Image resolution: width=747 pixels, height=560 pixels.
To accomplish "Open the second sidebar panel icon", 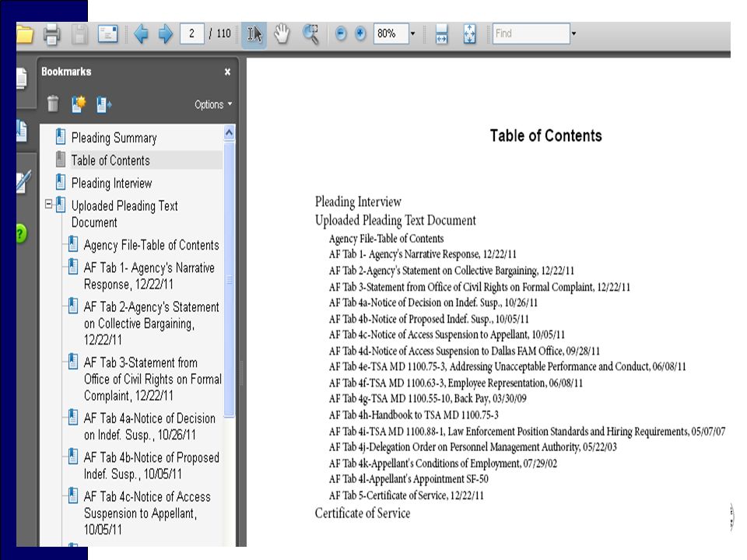I will click(x=22, y=131).
